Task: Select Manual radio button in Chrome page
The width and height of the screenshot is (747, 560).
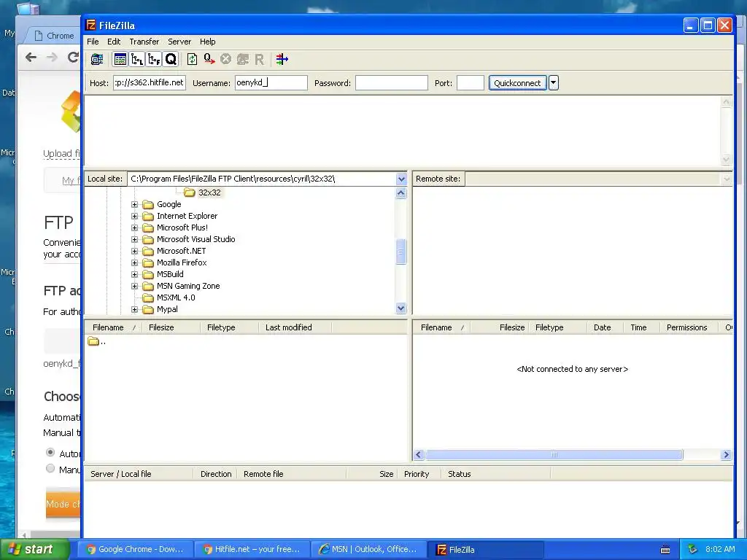Action: (x=50, y=469)
